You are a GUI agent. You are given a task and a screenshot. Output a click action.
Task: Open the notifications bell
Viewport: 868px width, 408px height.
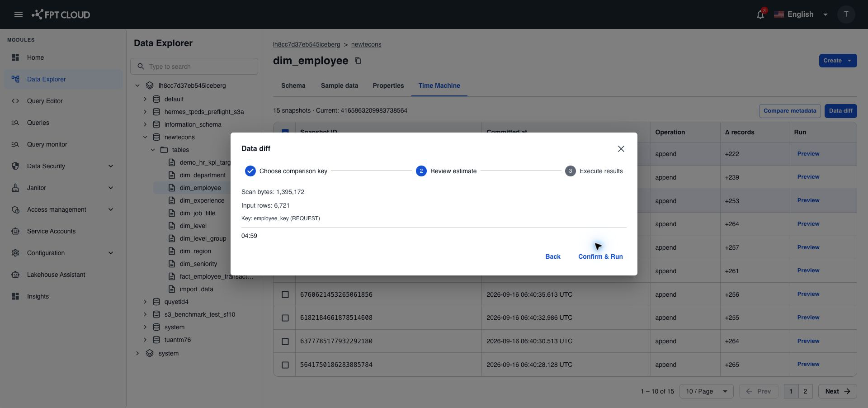(x=760, y=14)
